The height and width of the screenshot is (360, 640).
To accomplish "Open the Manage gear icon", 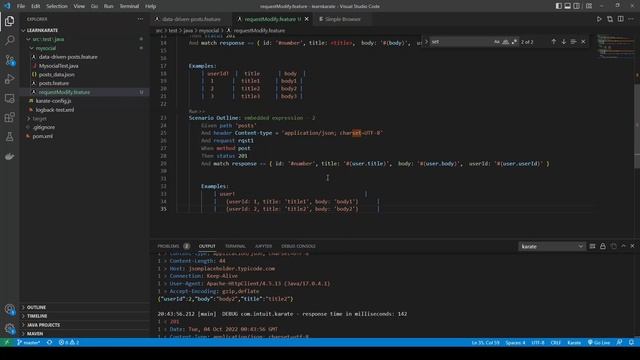I will pos(9,329).
